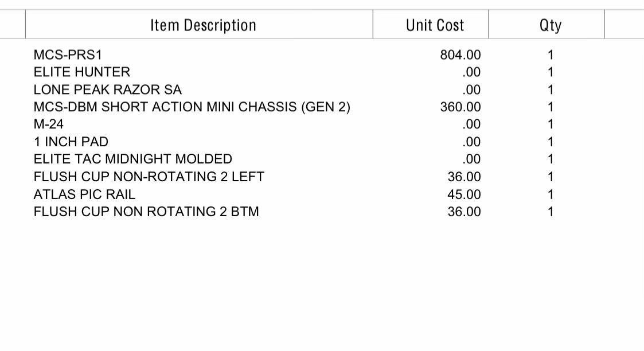The image size is (644, 351).
Task: Click the .00 cost for M-24
Action: pos(471,124)
